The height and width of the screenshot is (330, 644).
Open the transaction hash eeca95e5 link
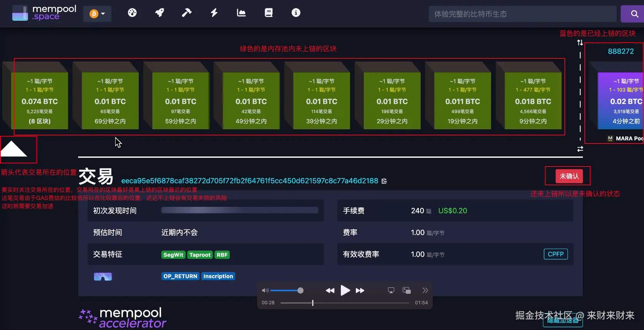click(250, 181)
